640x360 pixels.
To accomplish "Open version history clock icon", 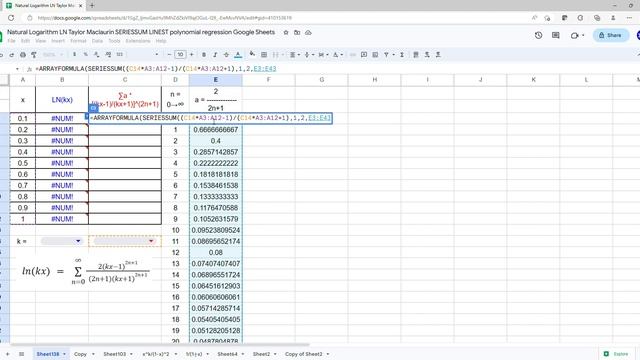I will pyautogui.click(x=538, y=36).
